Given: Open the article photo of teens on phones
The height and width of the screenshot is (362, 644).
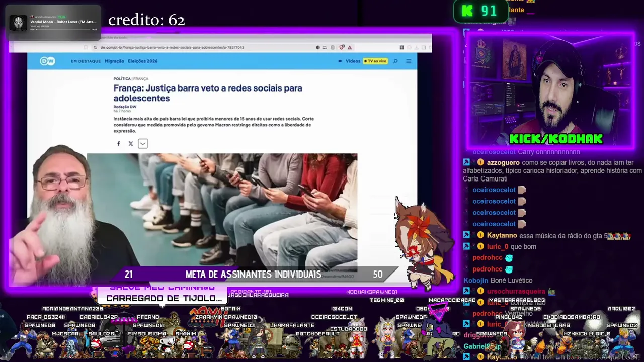Looking at the screenshot, I should [x=222, y=213].
